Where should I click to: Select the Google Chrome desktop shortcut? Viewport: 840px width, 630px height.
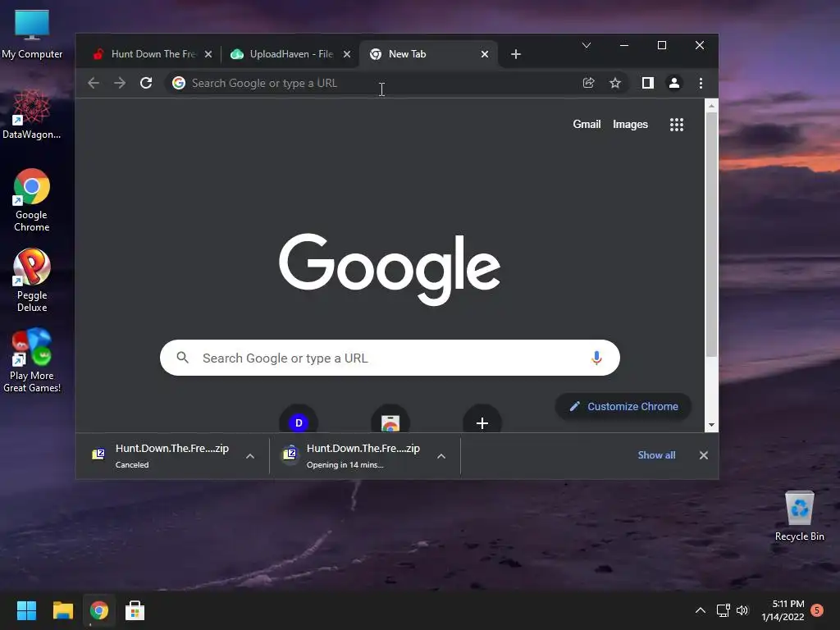click(x=32, y=200)
